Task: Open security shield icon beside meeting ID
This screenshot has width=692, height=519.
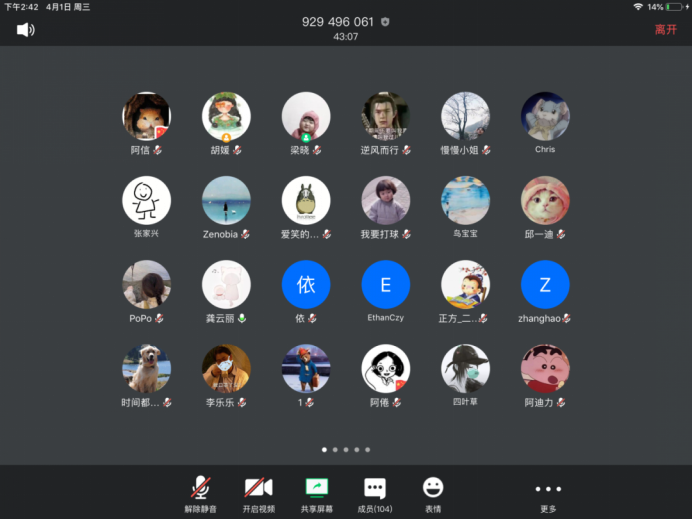Action: coord(386,22)
